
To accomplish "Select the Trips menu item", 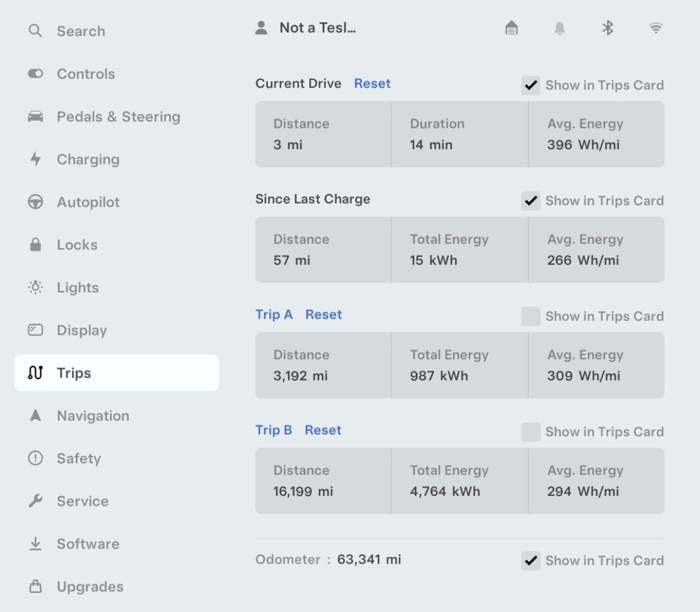I will coord(117,372).
